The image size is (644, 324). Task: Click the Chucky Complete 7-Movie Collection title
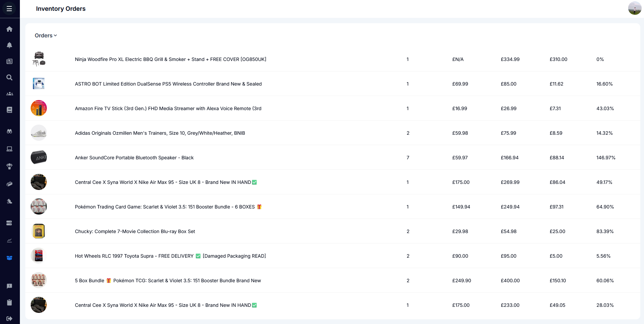pos(135,231)
